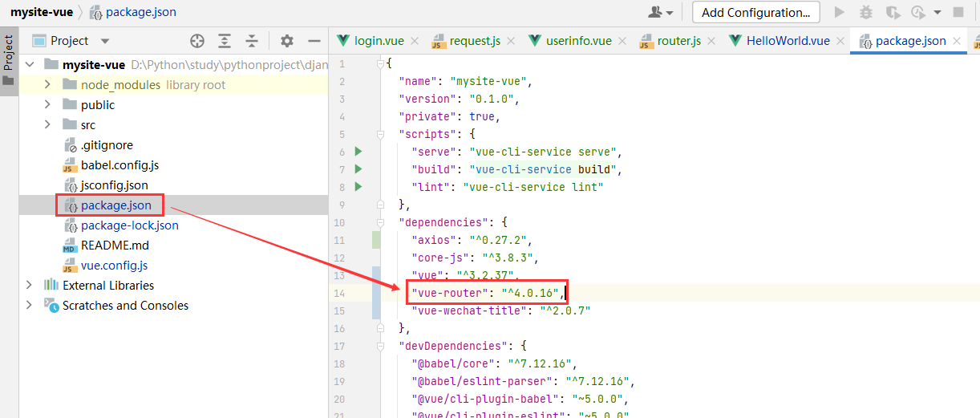Hide the Project panel with minus icon
Screen dimensions: 980x418
pyautogui.click(x=314, y=41)
